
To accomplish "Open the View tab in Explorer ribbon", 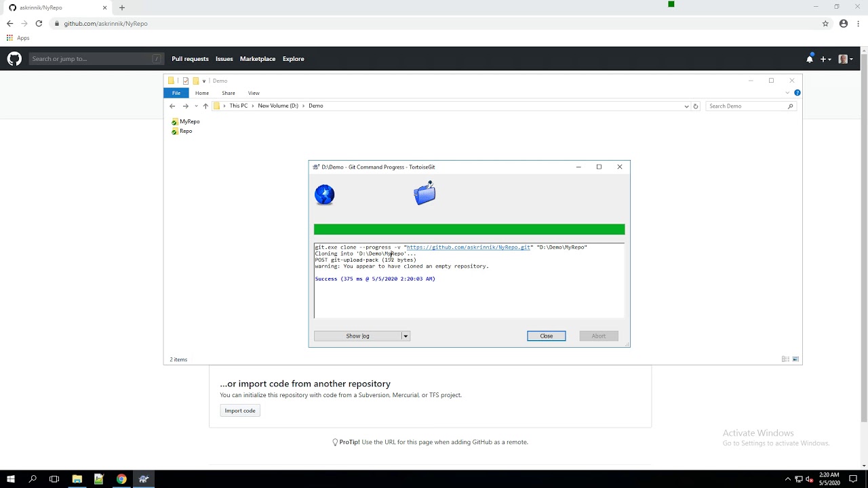I will 254,93.
